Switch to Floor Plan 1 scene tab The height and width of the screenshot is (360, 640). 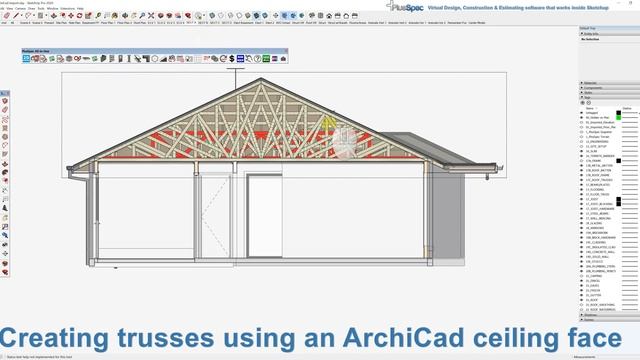108,23
